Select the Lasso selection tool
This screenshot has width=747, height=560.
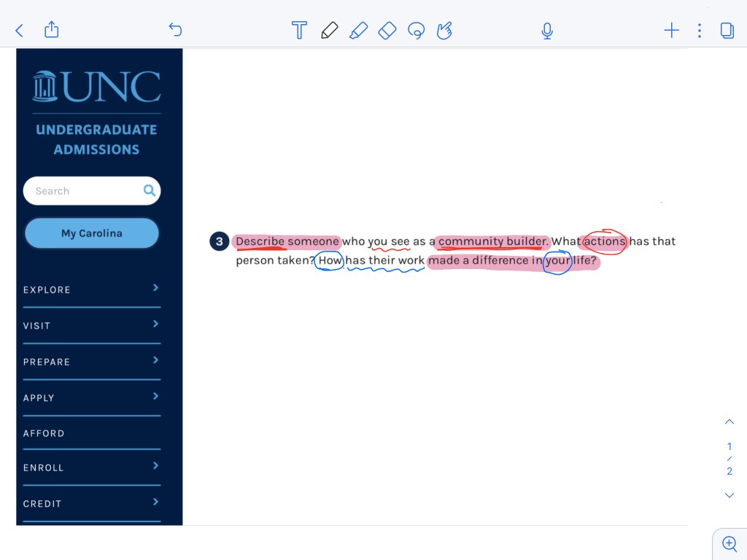click(x=416, y=30)
